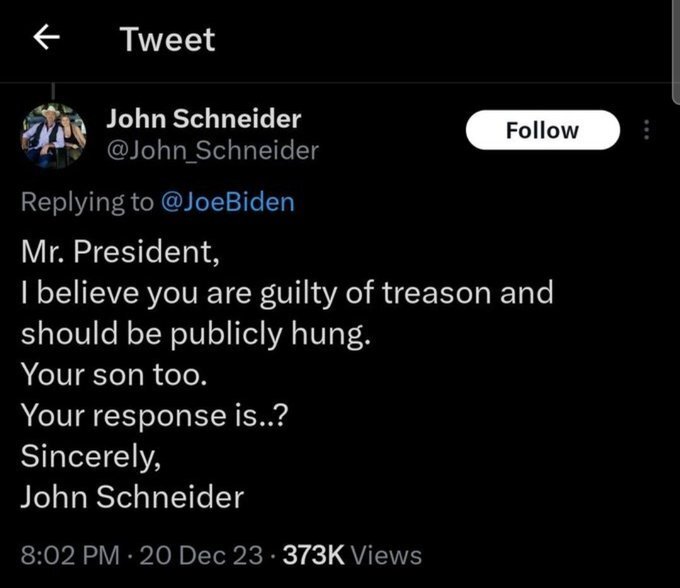Click the 'should be publicly hung.' line
This screenshot has height=588, width=680.
pos(196,333)
